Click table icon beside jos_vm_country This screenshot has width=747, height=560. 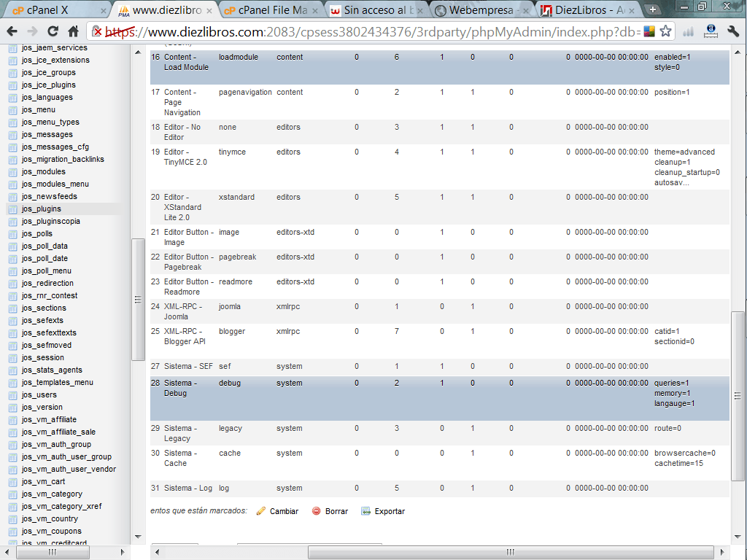13,519
